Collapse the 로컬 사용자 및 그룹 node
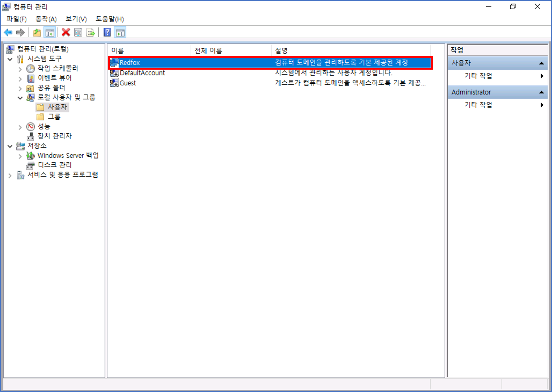Screen dimensions: 552x392 20,98
